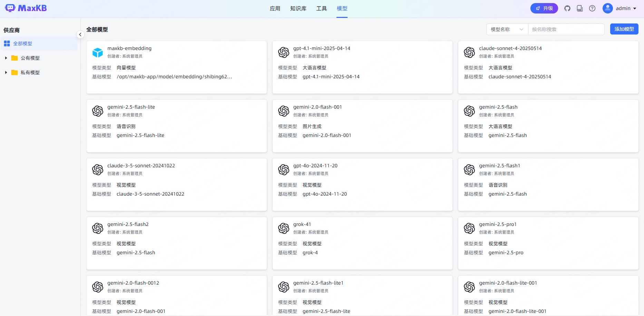Click the claude-sonnet-4-20250514 model icon
This screenshot has height=316, width=644.
pyautogui.click(x=469, y=52)
